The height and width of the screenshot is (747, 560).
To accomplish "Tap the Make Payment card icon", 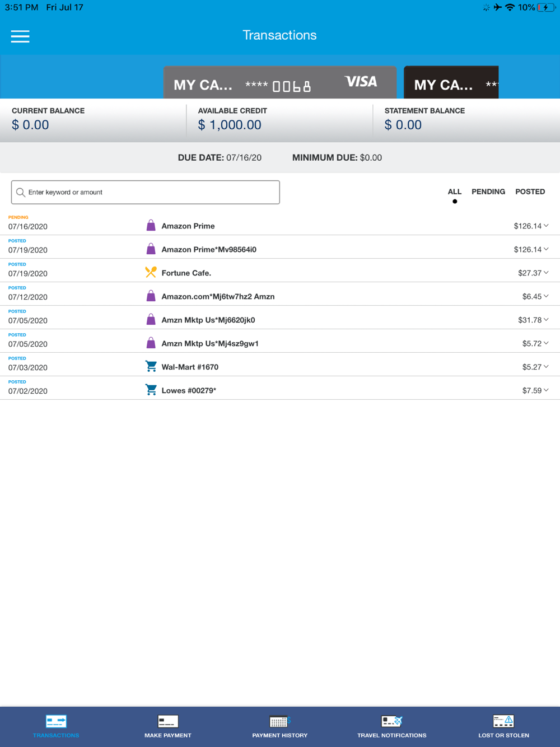I will click(168, 721).
